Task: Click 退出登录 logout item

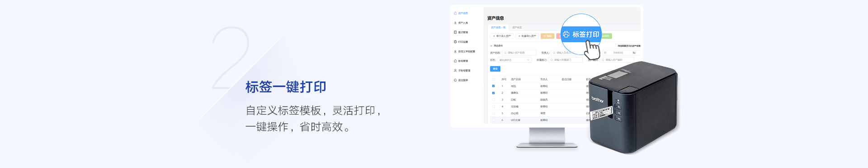Action: pos(461,80)
